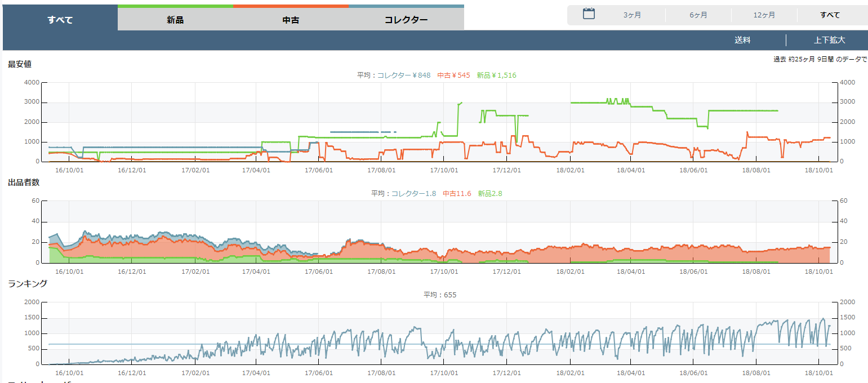This screenshot has width=868, height=383.
Task: Toggle 上下拡大 chart scaling
Action: (x=829, y=41)
